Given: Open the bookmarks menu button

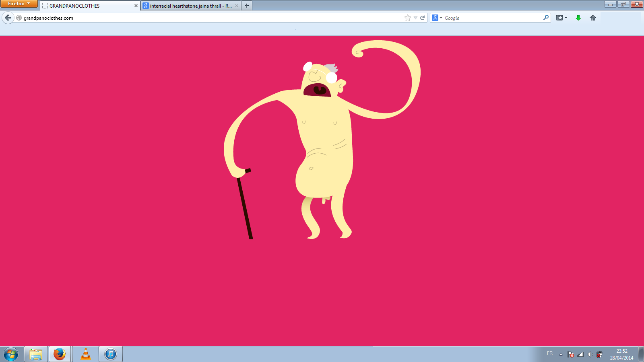Looking at the screenshot, I should pos(561,18).
